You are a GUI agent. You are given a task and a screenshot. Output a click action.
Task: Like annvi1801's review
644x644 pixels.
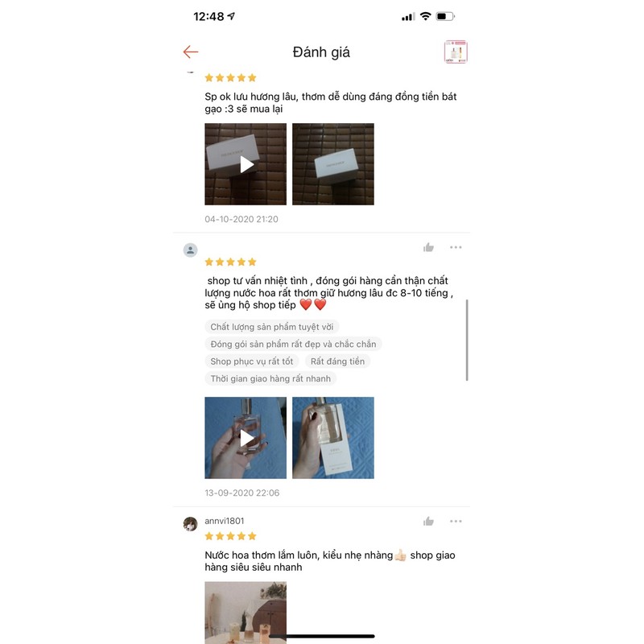coord(428,521)
